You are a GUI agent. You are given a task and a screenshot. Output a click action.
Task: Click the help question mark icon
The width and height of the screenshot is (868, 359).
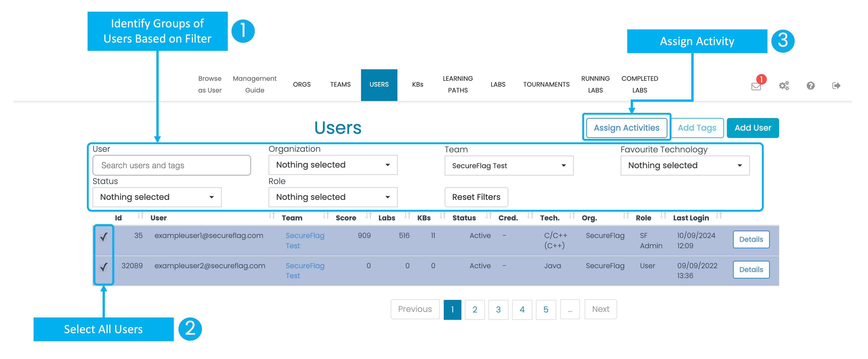810,86
